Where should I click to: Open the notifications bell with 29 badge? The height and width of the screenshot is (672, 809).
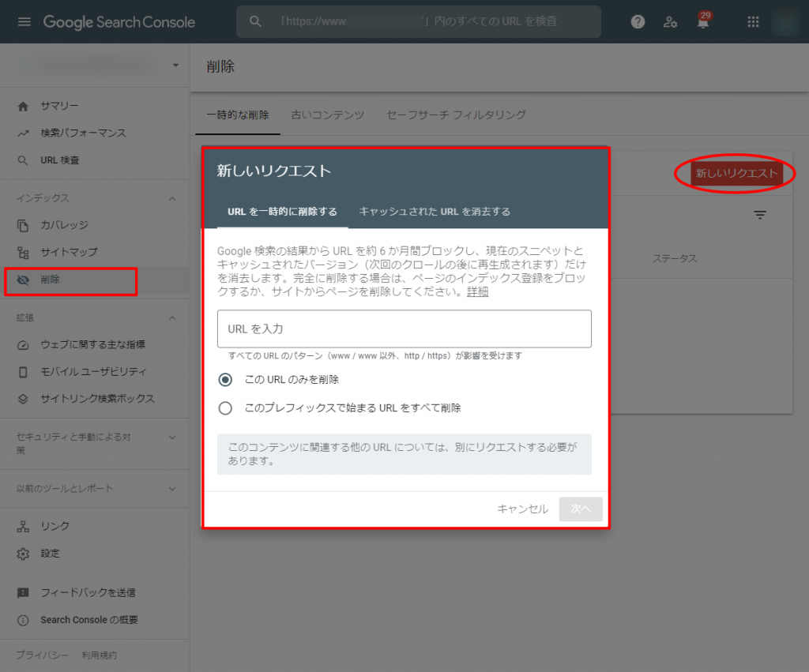point(702,21)
